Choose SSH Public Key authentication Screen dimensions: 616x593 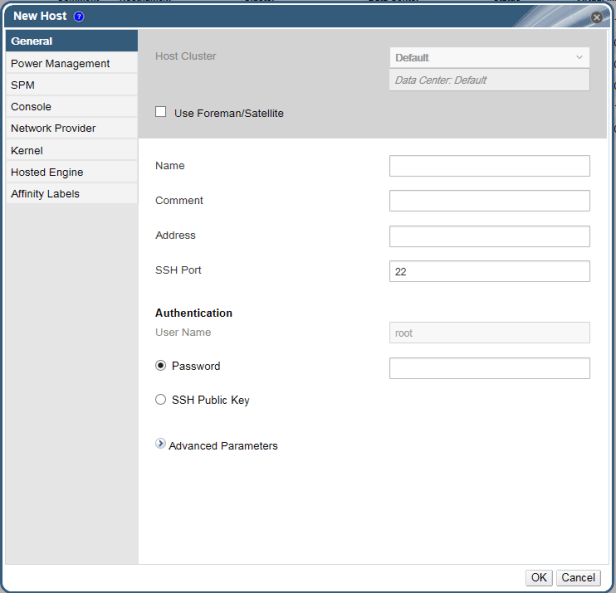click(x=161, y=400)
